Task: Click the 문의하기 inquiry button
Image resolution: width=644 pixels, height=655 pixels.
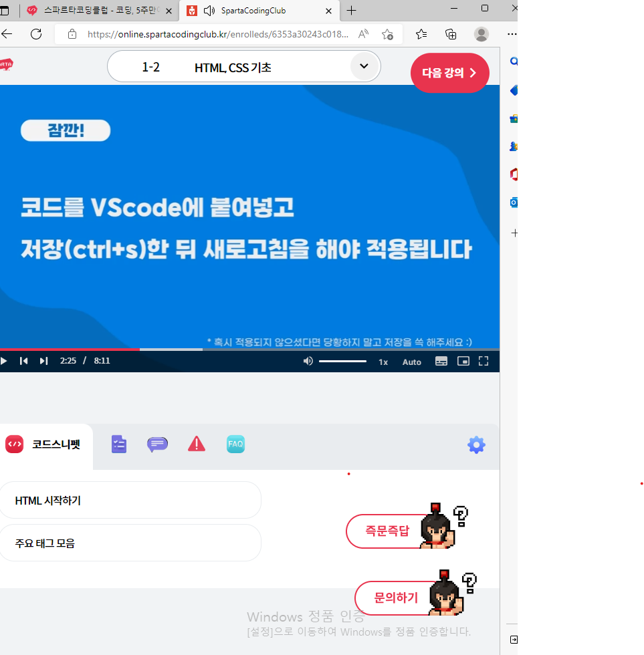Action: pos(396,598)
